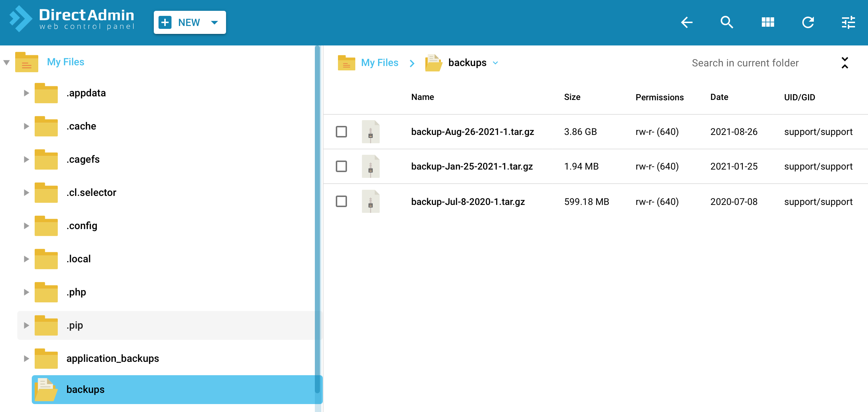Open the settings sliders icon

[x=848, y=22]
